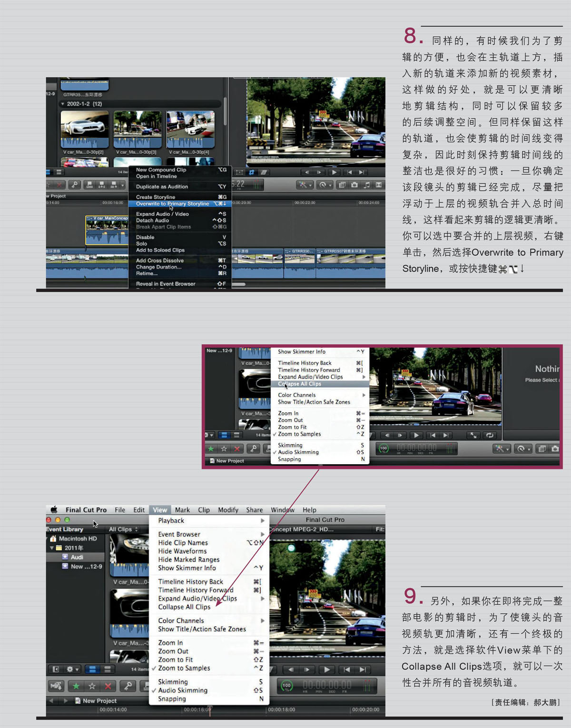Expand Audio/Video Clips submenu in menu-bar window
This screenshot has height=728, width=571.
pos(210,598)
